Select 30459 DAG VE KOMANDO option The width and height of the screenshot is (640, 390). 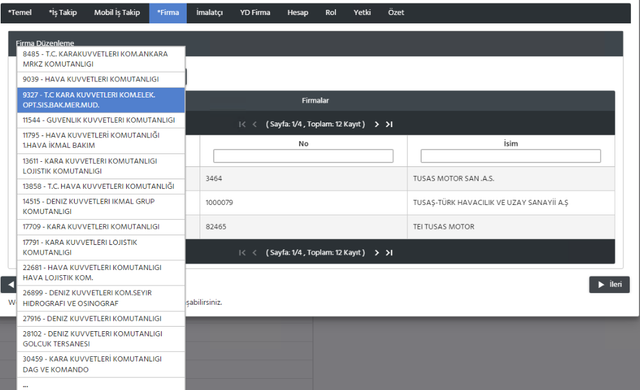pos(101,364)
